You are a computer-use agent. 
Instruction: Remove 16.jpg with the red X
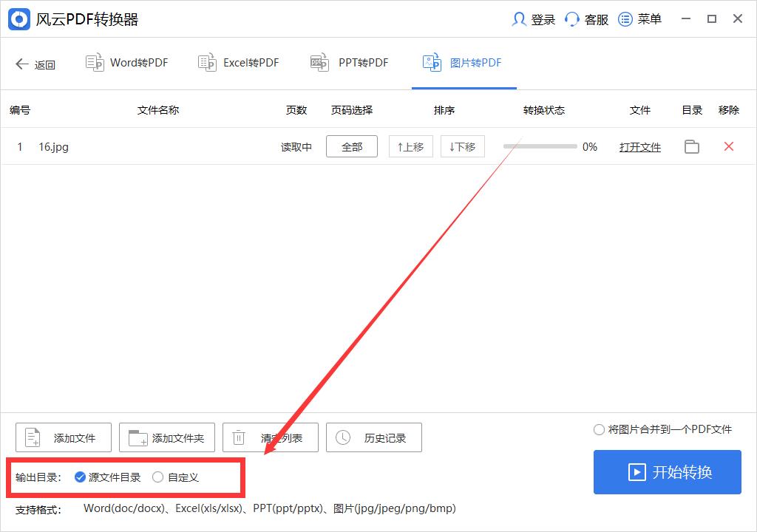click(729, 146)
